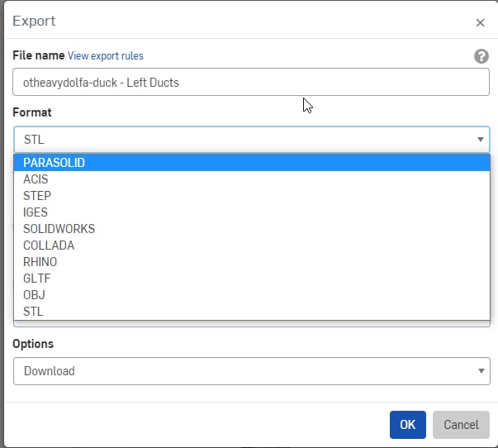The width and height of the screenshot is (498, 448).
Task: Select ACIS format option
Action: point(252,179)
